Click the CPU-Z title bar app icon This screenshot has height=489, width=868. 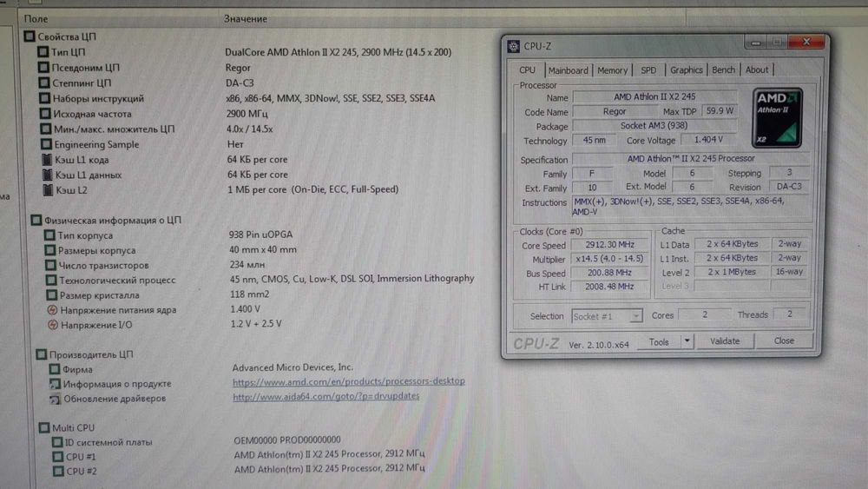pyautogui.click(x=514, y=47)
